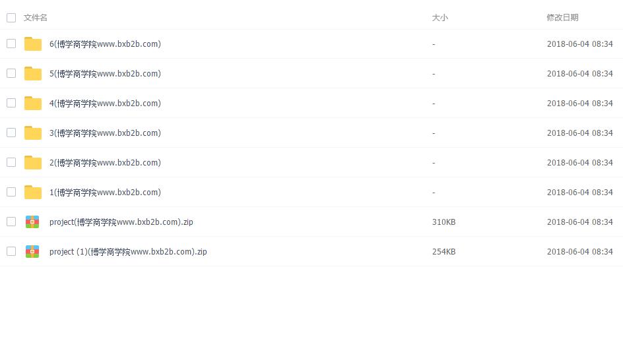The width and height of the screenshot is (623, 364).
Task: Select checkbox for project (1) zip file
Action: 11,251
